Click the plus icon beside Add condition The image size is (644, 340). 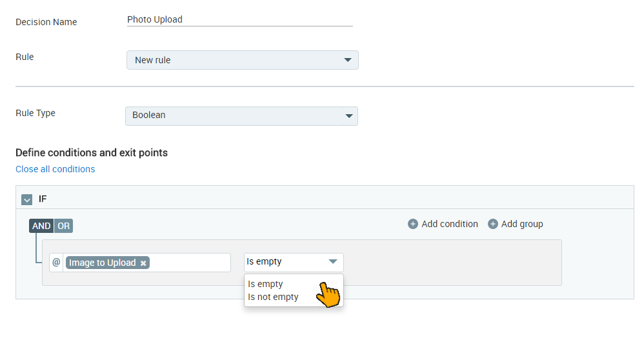pos(413,224)
